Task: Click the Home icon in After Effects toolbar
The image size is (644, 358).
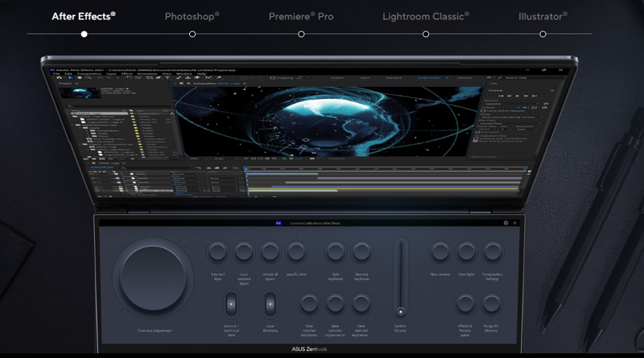Action: coord(59,77)
